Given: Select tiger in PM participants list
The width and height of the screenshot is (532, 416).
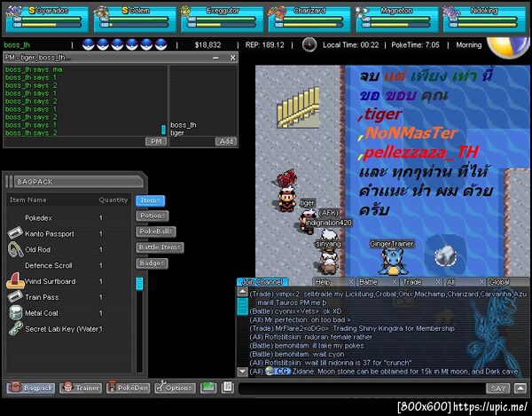Looking at the screenshot, I should [x=177, y=133].
